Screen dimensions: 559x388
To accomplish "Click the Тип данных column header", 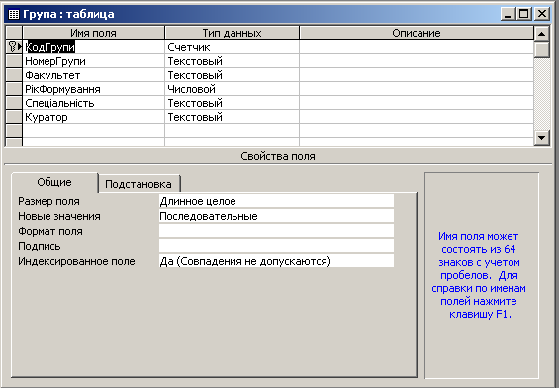I will click(232, 33).
